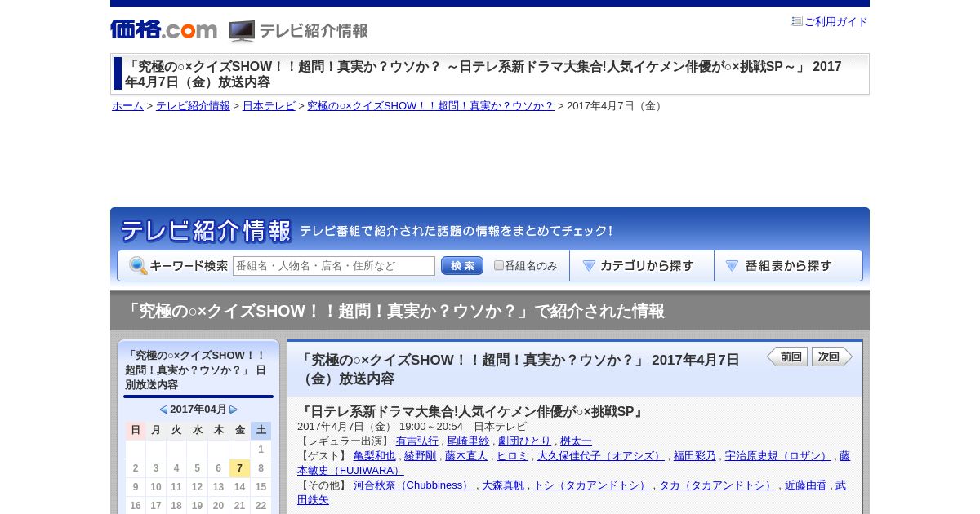Go to next month in the calendar

(x=234, y=410)
